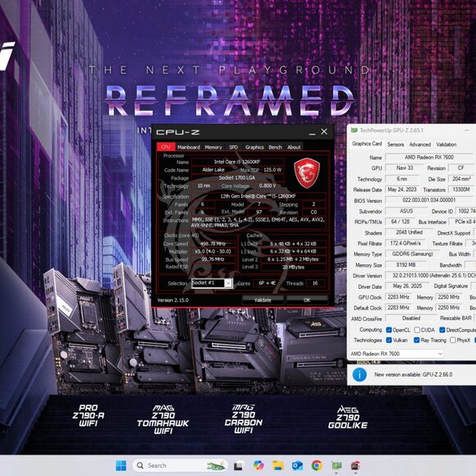Click the BIOS Version value 022.003.001.034.000001
Viewport: 476px width, 476px height.
(x=429, y=200)
